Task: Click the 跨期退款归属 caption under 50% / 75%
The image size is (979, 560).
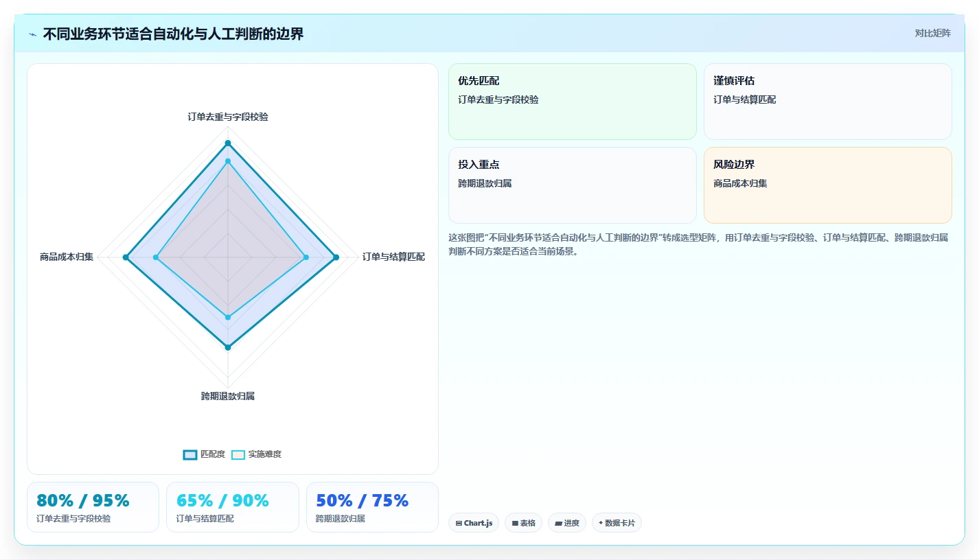Action: [x=341, y=519]
